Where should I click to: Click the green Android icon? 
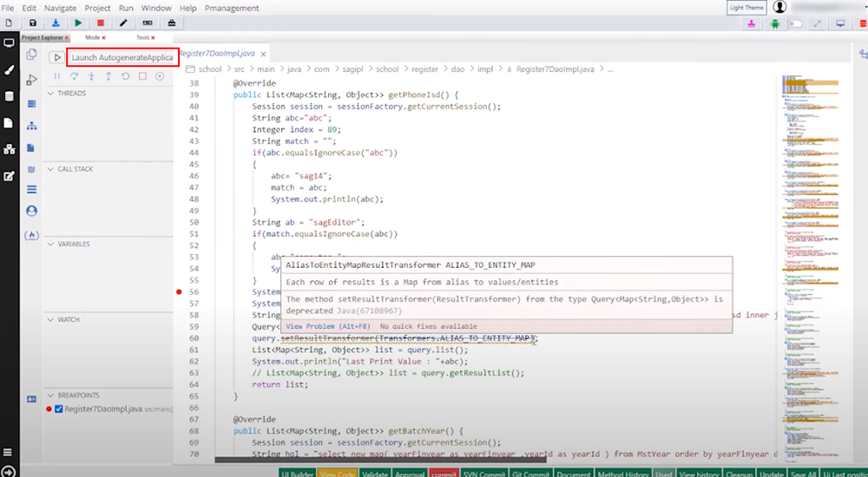(774, 23)
